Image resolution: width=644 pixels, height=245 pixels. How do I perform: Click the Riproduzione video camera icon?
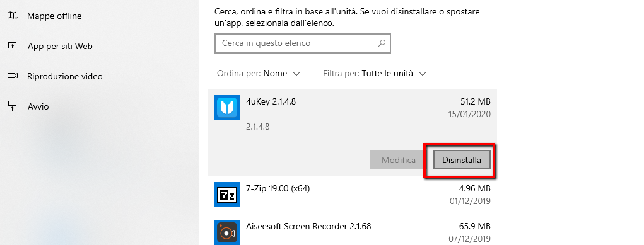pyautogui.click(x=13, y=76)
